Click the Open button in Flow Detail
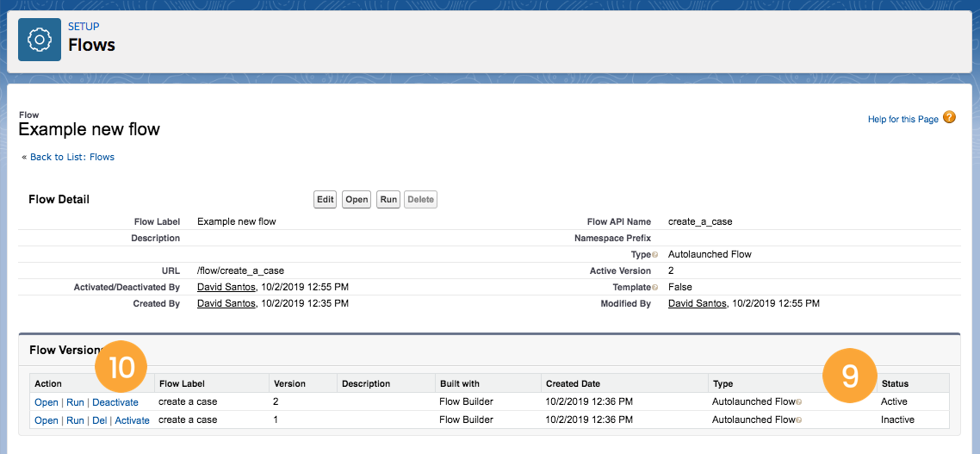 [x=357, y=200]
